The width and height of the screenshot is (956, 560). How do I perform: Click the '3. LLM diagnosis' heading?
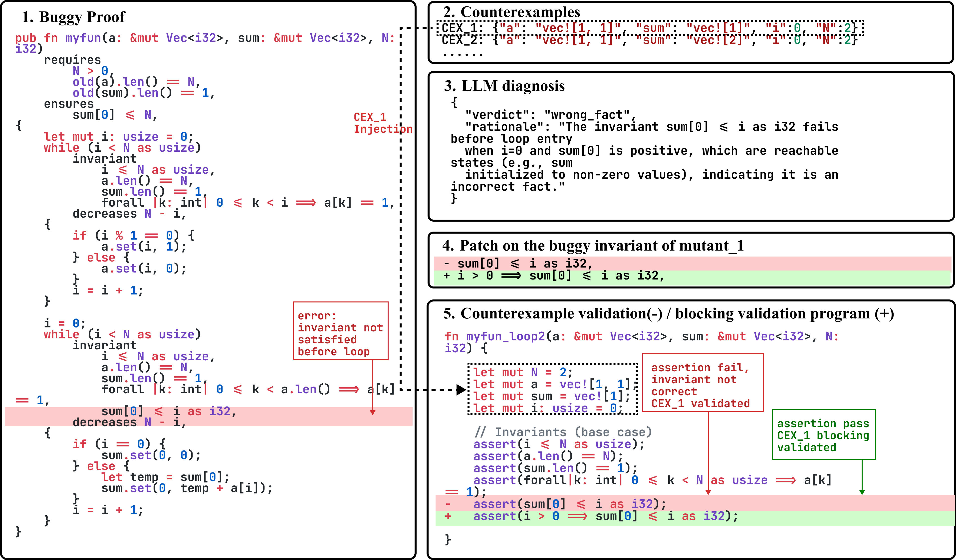504,86
